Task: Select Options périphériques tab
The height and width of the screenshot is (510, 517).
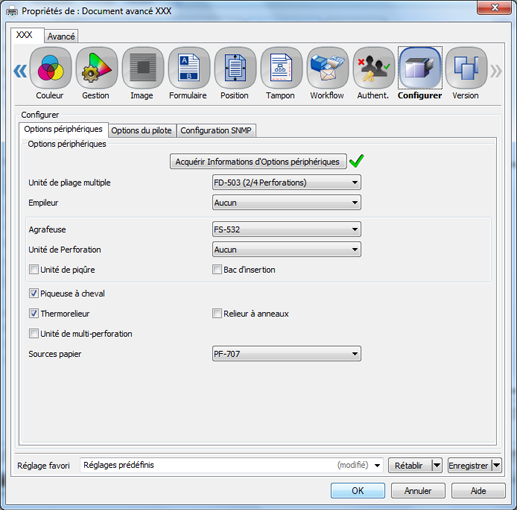Action: pos(63,129)
